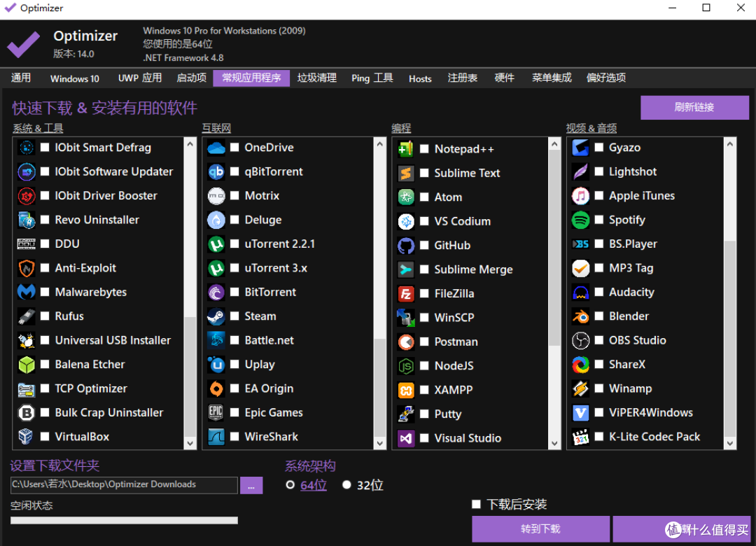Image resolution: width=756 pixels, height=546 pixels.
Task: Click the Visual Studio icon
Action: pyautogui.click(x=406, y=438)
